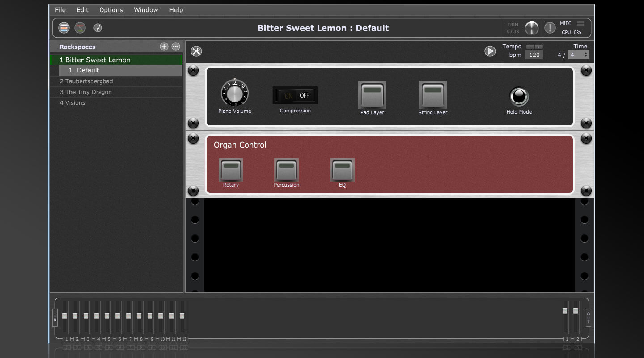Open the wiring view icon
Screen dimensions: 644x358
pyautogui.click(x=80, y=28)
